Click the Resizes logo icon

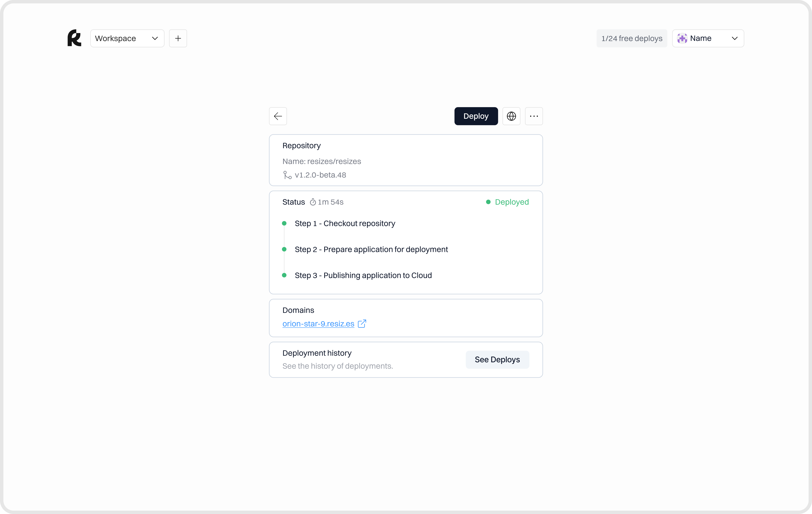click(74, 38)
